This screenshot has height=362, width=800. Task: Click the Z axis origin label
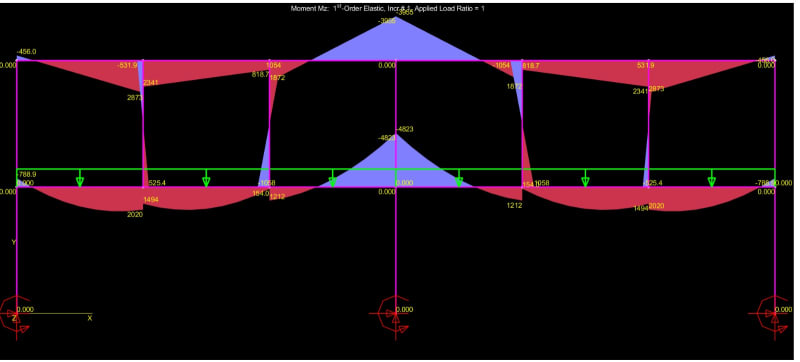point(14,318)
